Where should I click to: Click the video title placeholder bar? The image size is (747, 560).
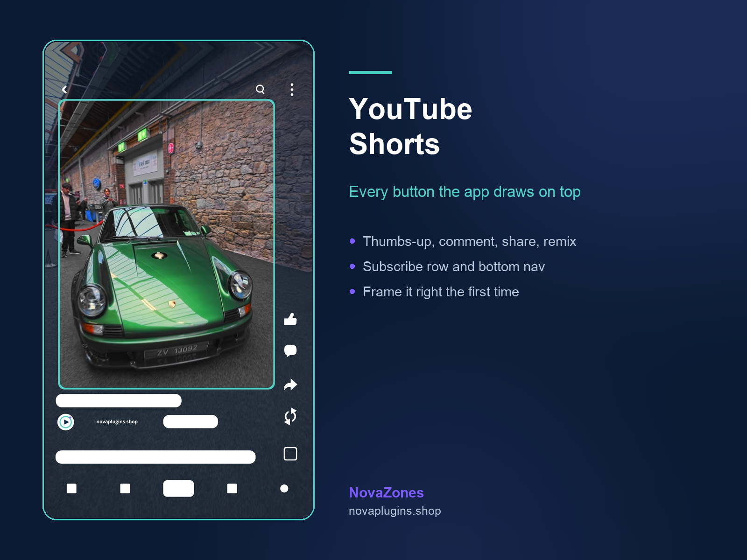pos(119,400)
